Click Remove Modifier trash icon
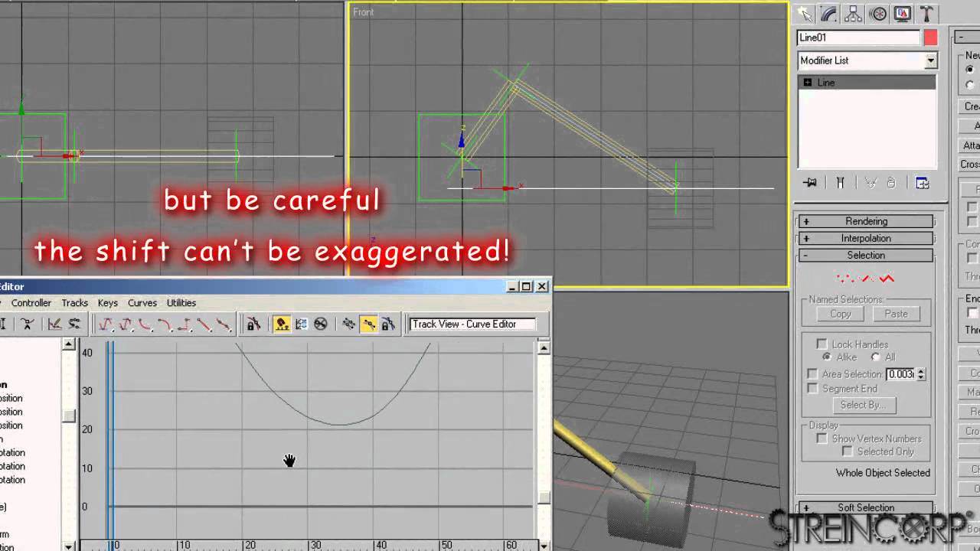Viewport: 980px width, 551px height. (891, 183)
